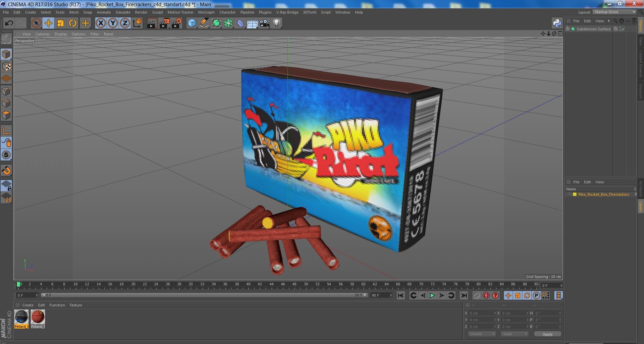Open the Layout dropdown Startup (User)
The height and width of the screenshot is (344, 644).
coord(614,12)
